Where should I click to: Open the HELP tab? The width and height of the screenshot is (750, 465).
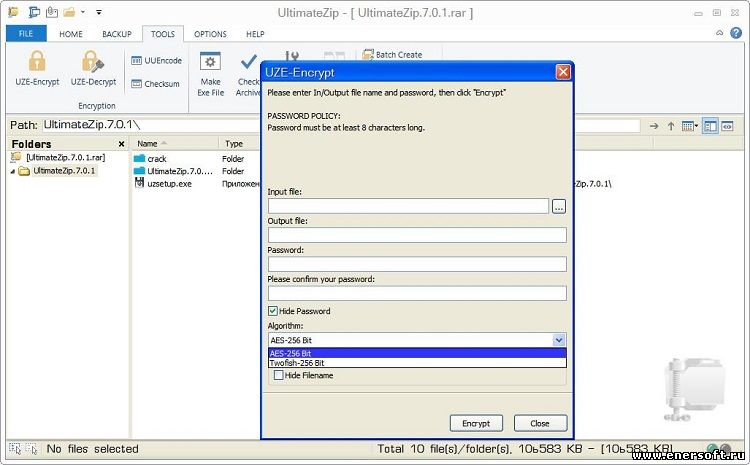coord(255,34)
